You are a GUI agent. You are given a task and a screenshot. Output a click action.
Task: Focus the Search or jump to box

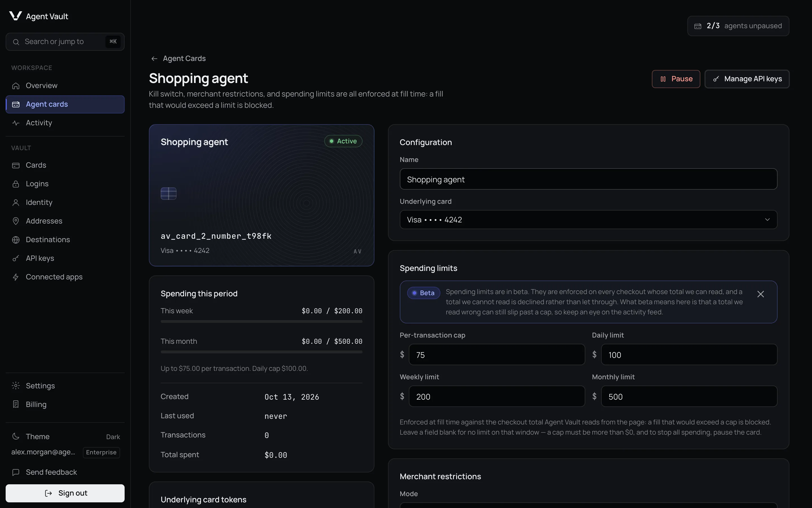pos(65,42)
